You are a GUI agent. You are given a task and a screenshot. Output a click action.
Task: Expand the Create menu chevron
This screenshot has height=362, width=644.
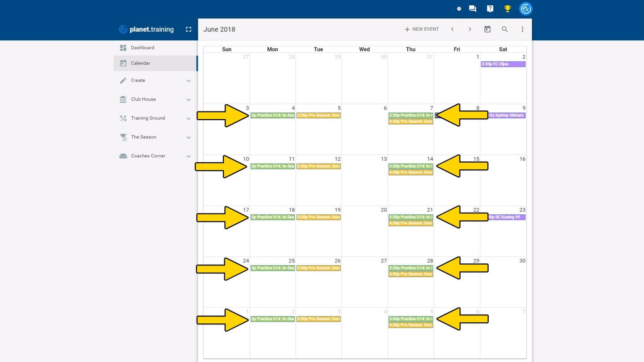pyautogui.click(x=189, y=81)
